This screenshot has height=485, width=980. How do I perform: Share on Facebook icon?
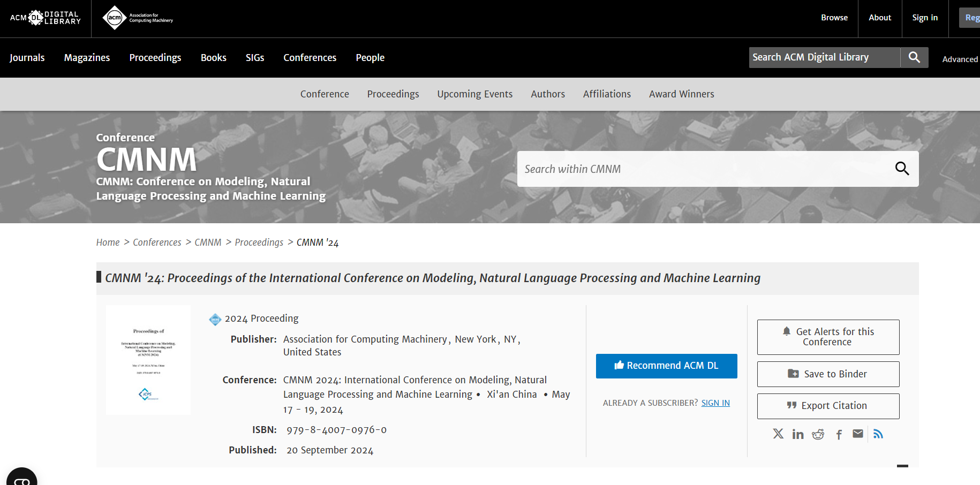tap(839, 434)
